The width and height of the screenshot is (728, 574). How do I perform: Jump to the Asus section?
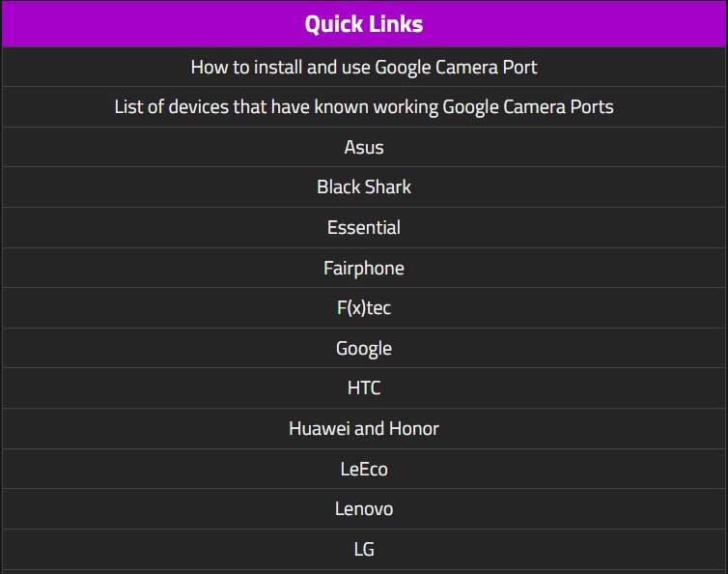click(364, 147)
